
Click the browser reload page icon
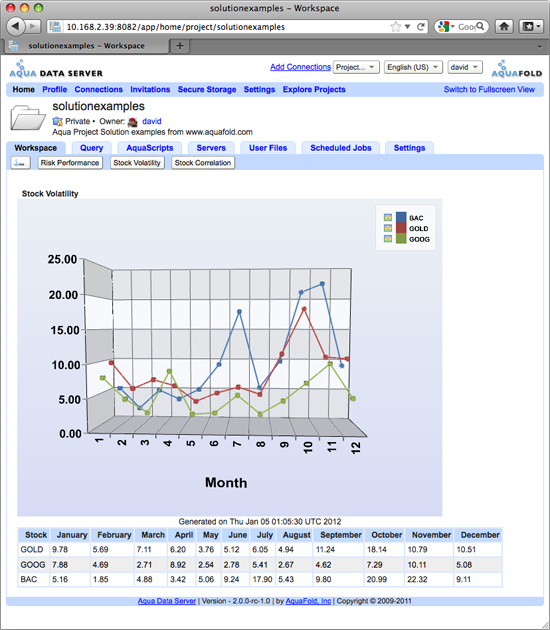point(421,27)
